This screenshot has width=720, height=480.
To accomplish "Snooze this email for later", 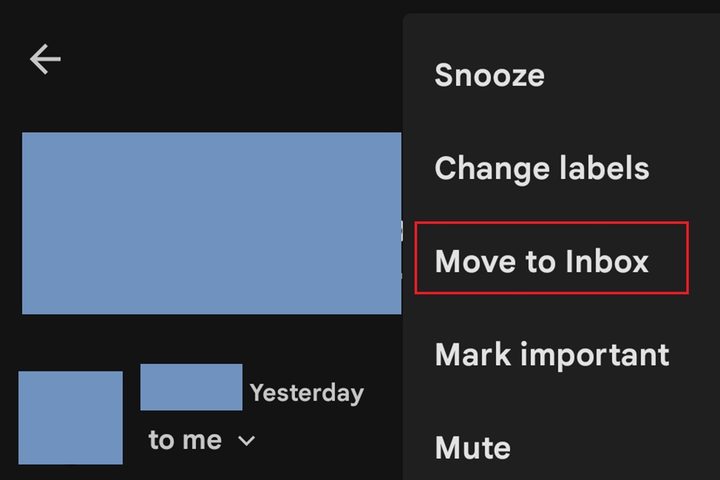I will click(x=489, y=75).
